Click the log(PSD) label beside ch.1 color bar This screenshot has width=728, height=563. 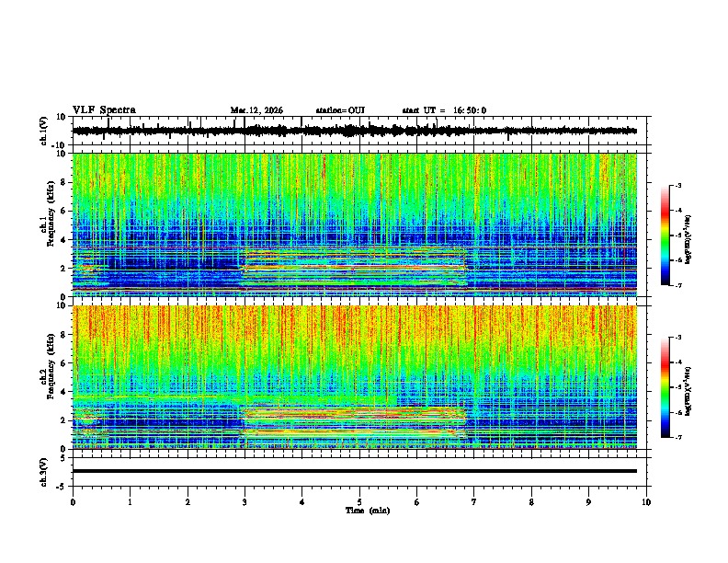(x=688, y=240)
